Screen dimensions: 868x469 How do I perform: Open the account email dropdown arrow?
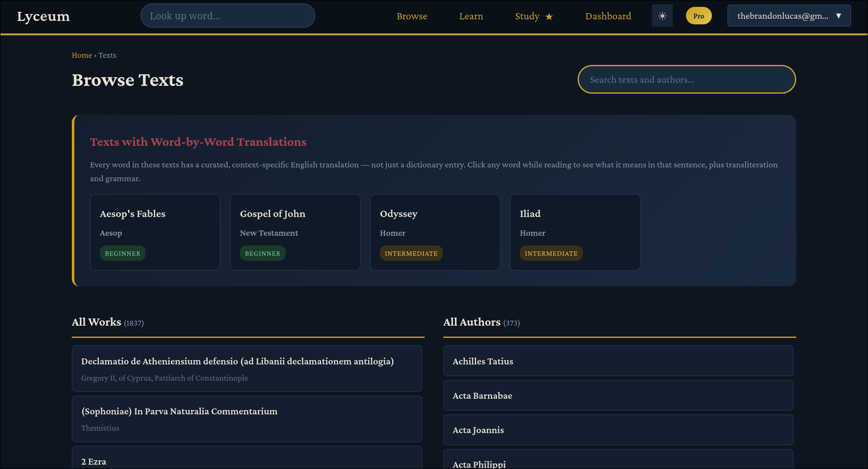[x=838, y=16]
